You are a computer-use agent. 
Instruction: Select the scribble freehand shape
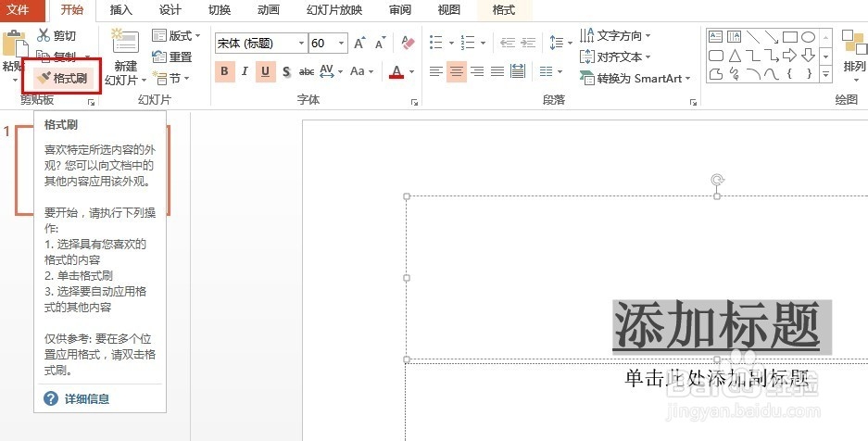(x=735, y=73)
